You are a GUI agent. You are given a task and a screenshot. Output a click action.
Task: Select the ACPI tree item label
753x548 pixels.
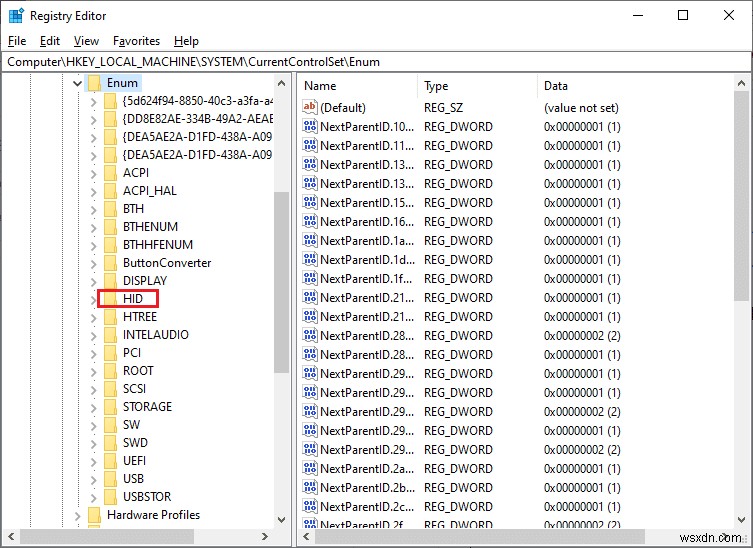point(136,173)
